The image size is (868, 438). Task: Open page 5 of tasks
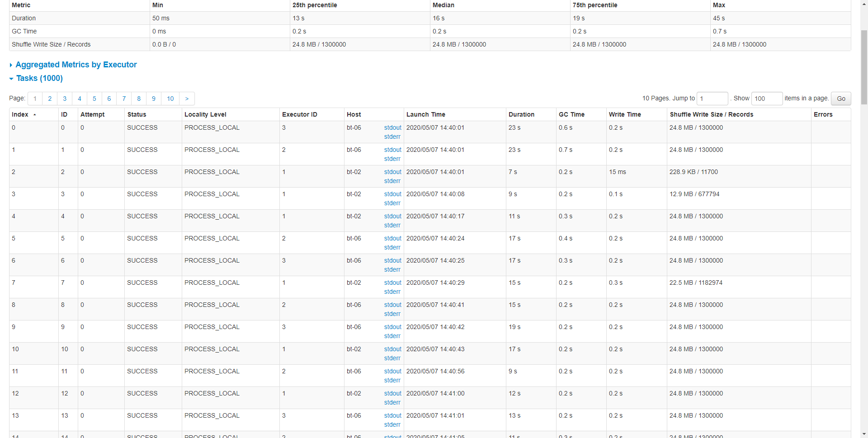click(x=94, y=99)
